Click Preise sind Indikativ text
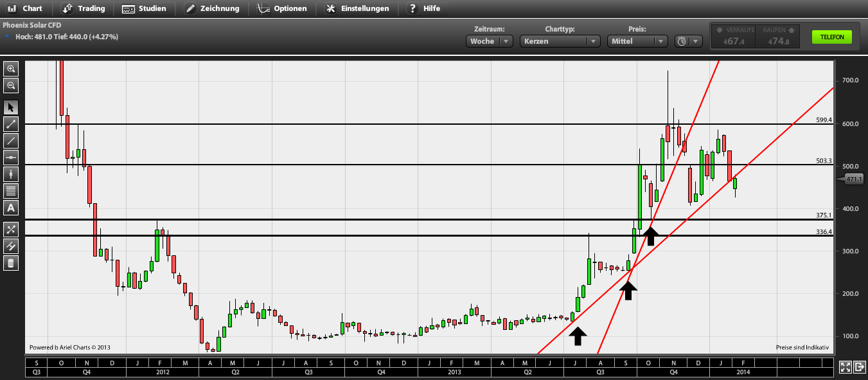The height and width of the screenshot is (380, 868). pos(802,347)
